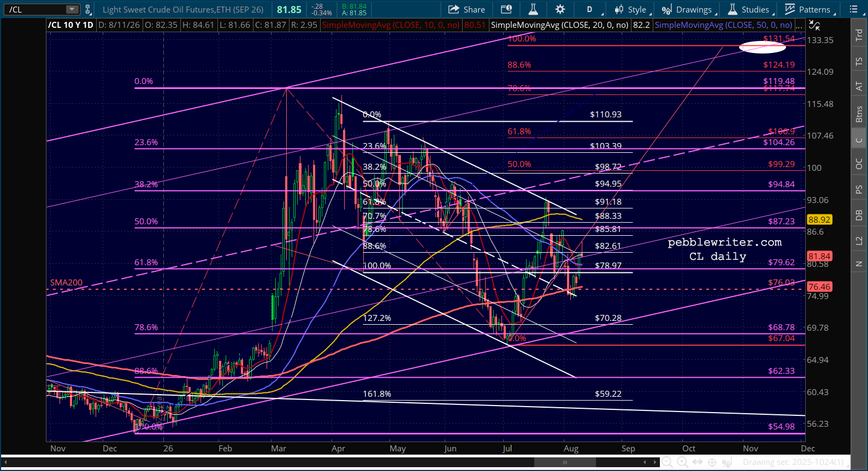
Task: Open the D timeframe dropdown
Action: click(593, 9)
